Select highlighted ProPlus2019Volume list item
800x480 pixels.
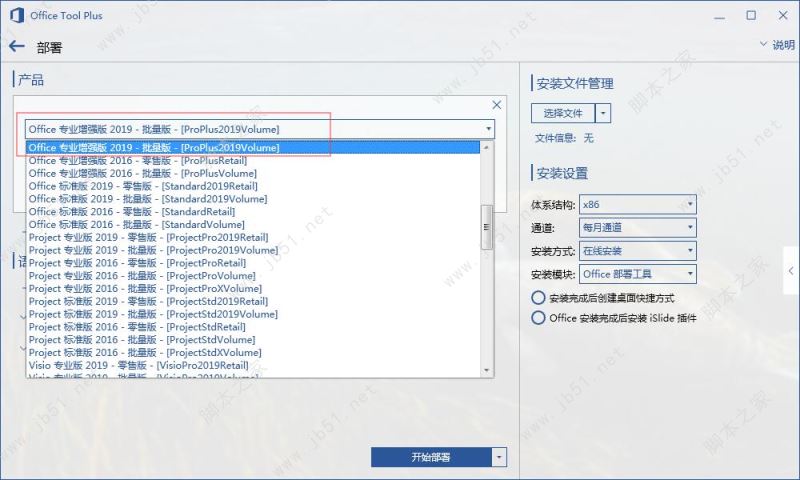[x=253, y=147]
